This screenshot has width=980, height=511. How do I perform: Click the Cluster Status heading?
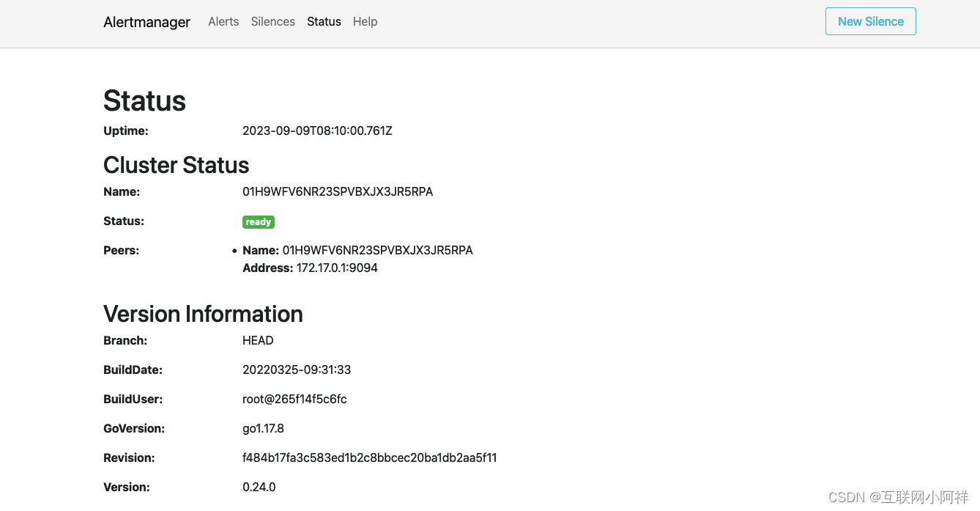click(176, 165)
